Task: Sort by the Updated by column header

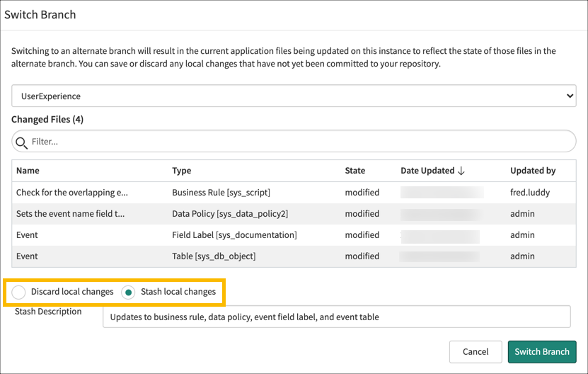Action: click(x=533, y=171)
